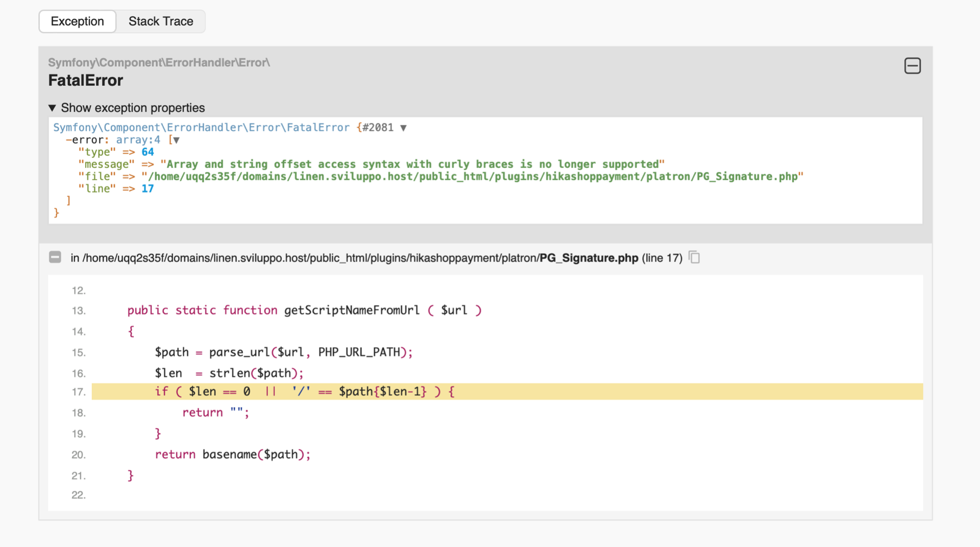This screenshot has width=980, height=547.
Task: Click the highlighted line 17 code
Action: click(304, 392)
